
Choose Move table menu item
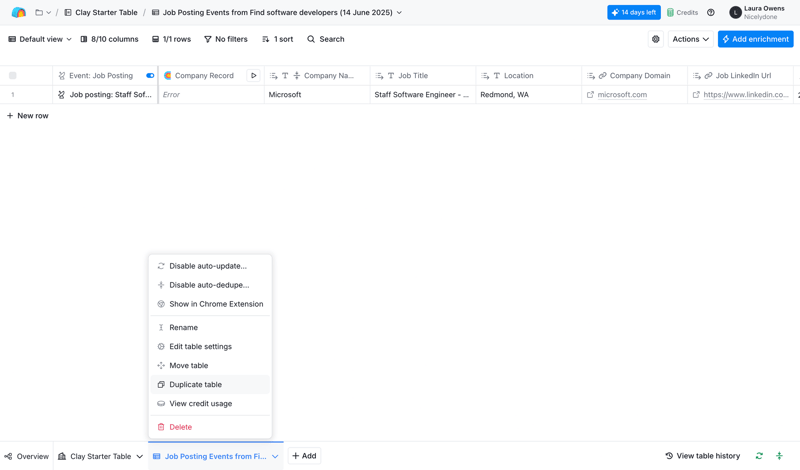pos(210,365)
